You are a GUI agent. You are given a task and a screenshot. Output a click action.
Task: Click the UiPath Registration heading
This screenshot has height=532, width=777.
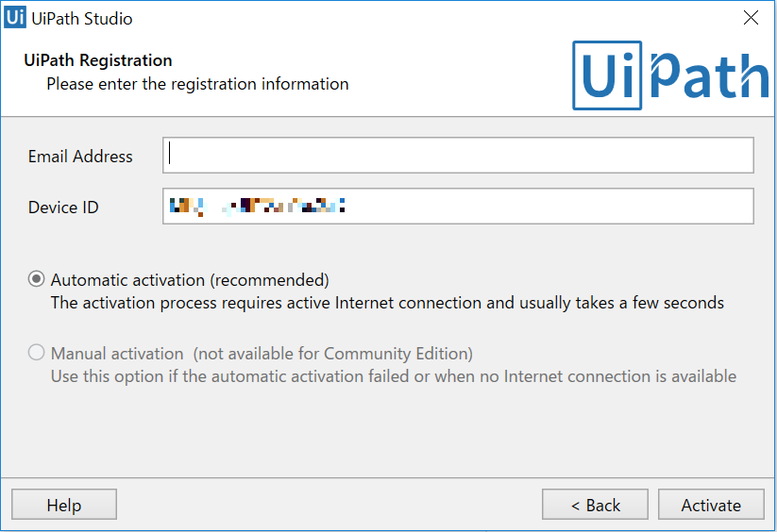(x=98, y=60)
